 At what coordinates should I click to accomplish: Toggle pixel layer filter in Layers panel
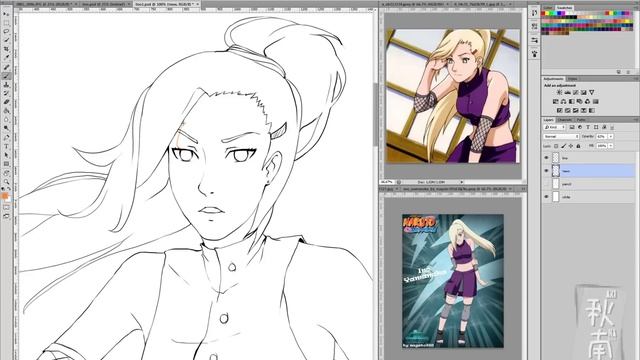tap(572, 127)
